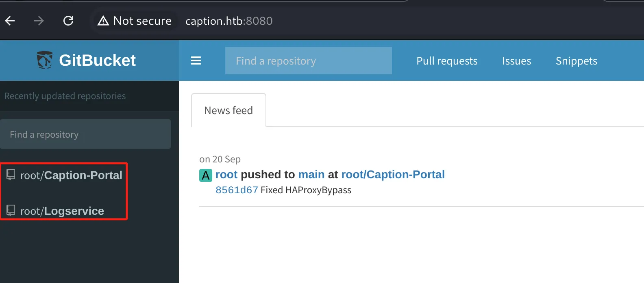Screen dimensions: 644x283
Task: Click the repository icon beside root/Caption-Portal
Action: [x=11, y=175]
